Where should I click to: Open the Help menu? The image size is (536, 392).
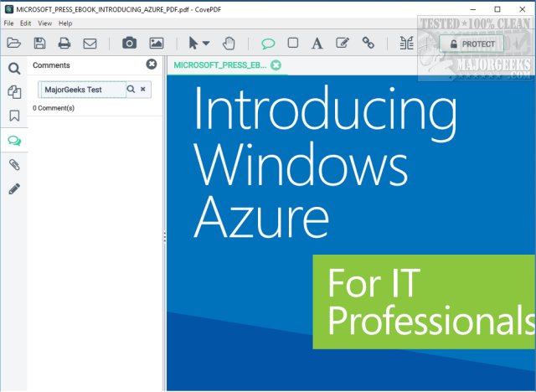tap(65, 23)
